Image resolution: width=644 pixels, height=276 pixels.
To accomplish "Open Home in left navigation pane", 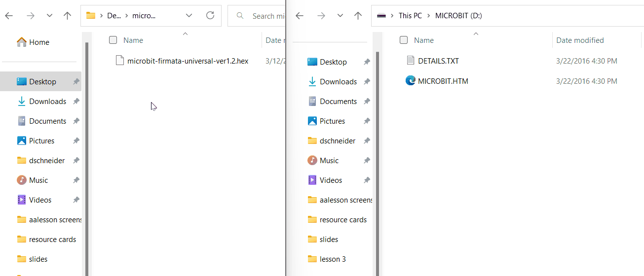I will pos(39,42).
